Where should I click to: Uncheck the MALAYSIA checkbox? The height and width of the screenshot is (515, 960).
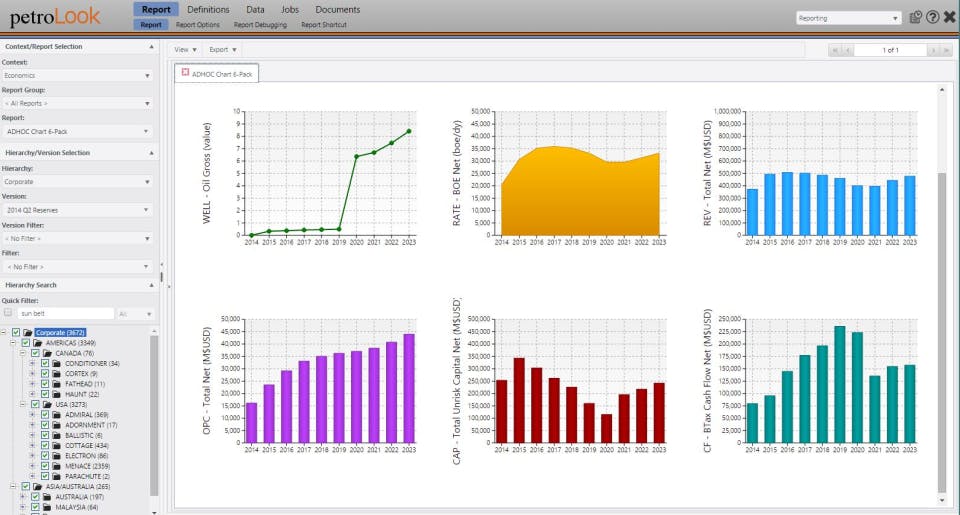coord(36,507)
